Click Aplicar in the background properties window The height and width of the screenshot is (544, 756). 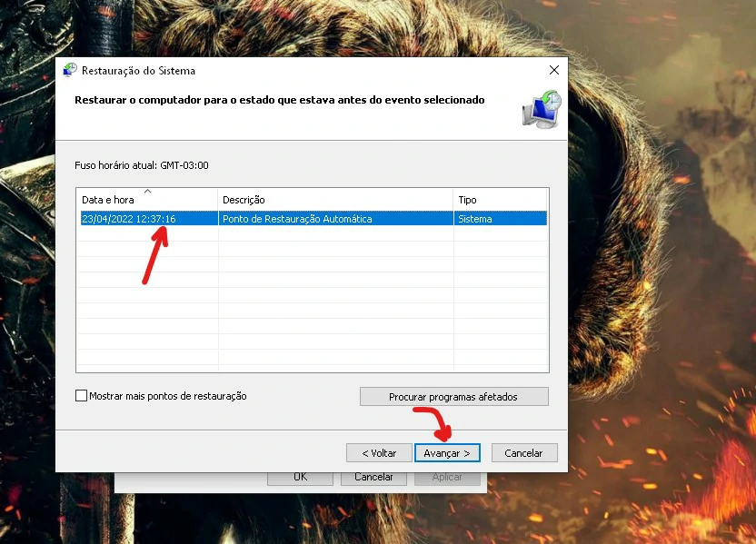click(447, 478)
